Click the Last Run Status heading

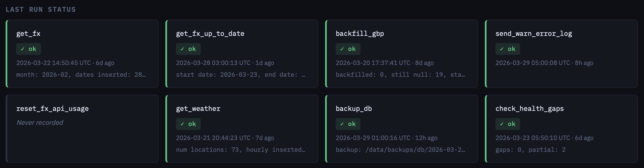tap(41, 10)
